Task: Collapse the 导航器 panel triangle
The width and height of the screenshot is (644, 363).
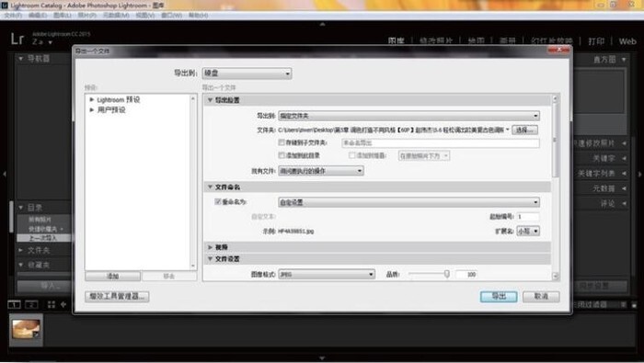Action: click(20, 59)
